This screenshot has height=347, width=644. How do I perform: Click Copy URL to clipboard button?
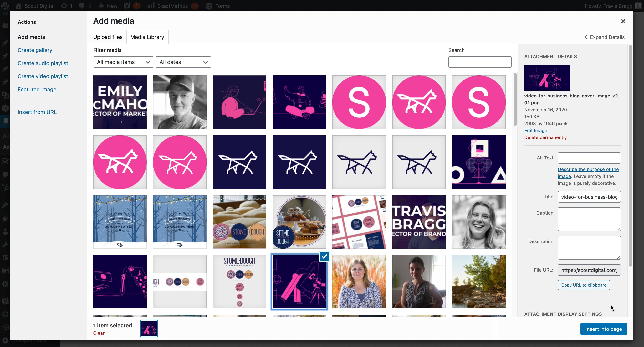pos(584,285)
